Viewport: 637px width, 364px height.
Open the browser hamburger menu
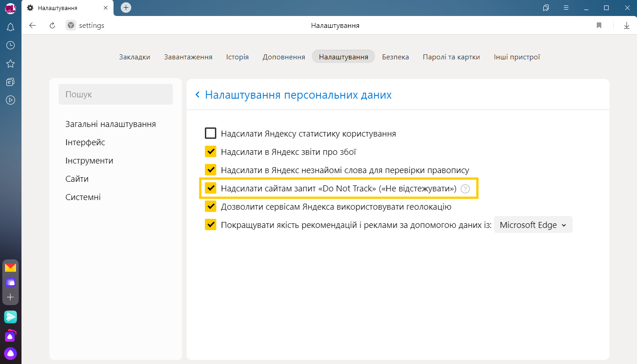[x=566, y=8]
